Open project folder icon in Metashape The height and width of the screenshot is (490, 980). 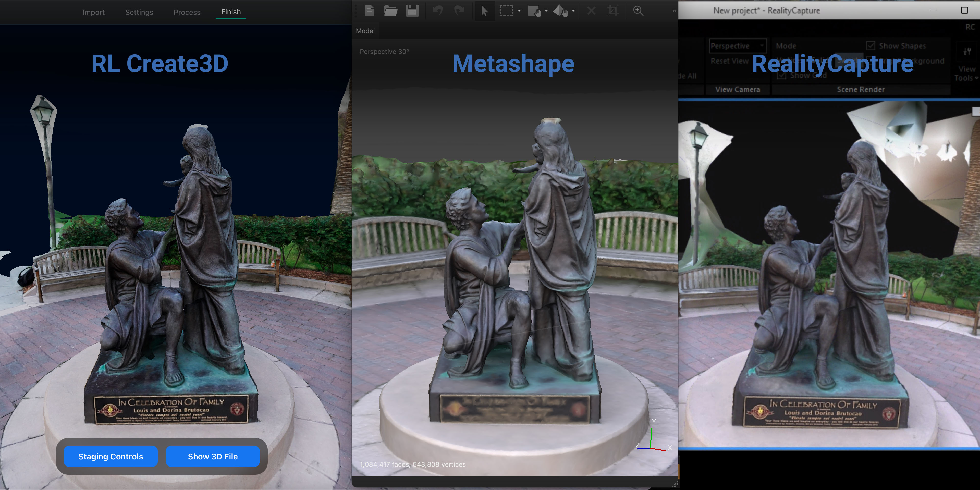click(x=390, y=11)
